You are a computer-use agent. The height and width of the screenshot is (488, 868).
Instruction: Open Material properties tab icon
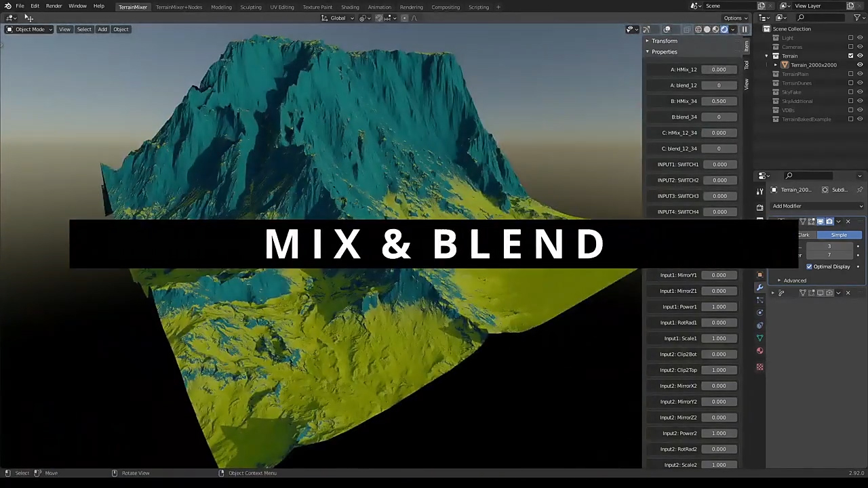coord(759,350)
